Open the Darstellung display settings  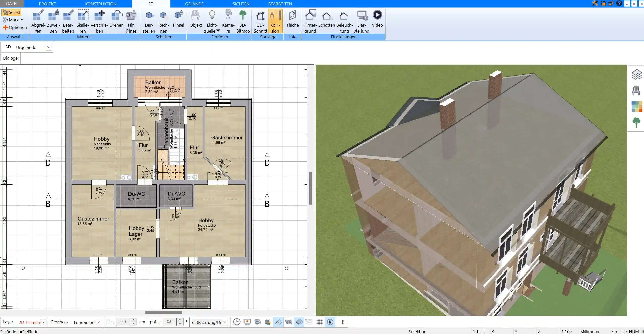click(362, 21)
